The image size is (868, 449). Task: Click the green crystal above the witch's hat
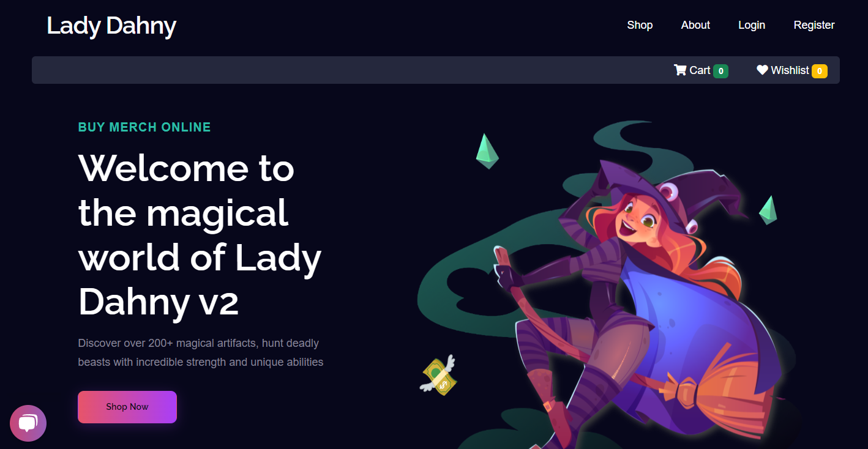coord(487,151)
